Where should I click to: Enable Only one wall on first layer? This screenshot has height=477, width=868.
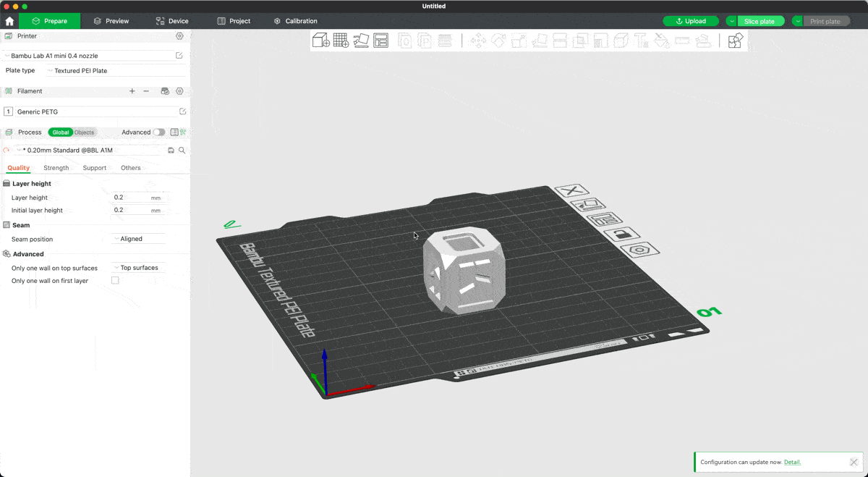[115, 281]
